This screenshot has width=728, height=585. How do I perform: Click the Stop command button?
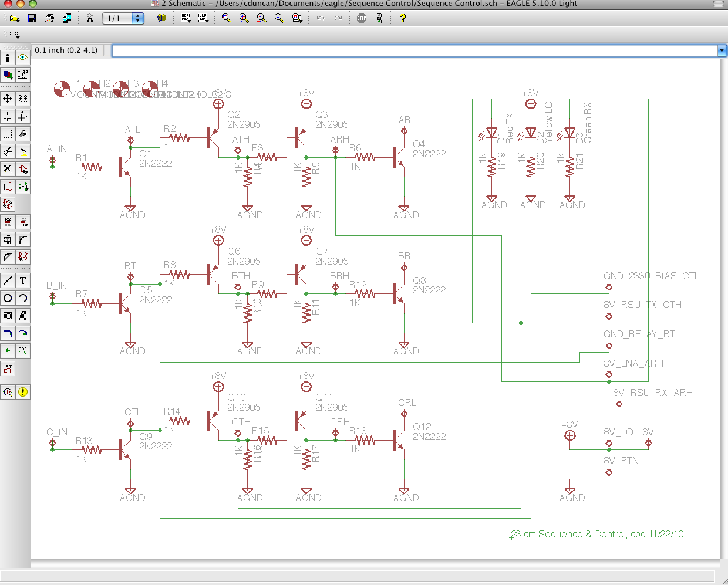(362, 18)
